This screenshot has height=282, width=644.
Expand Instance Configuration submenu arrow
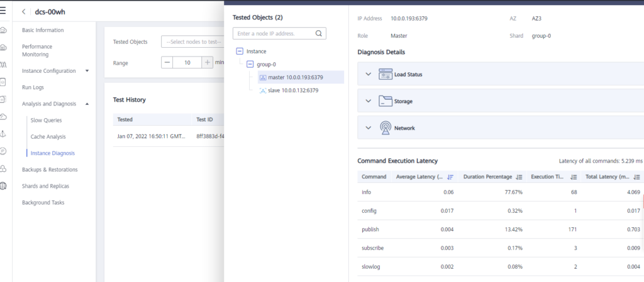pyautogui.click(x=87, y=71)
